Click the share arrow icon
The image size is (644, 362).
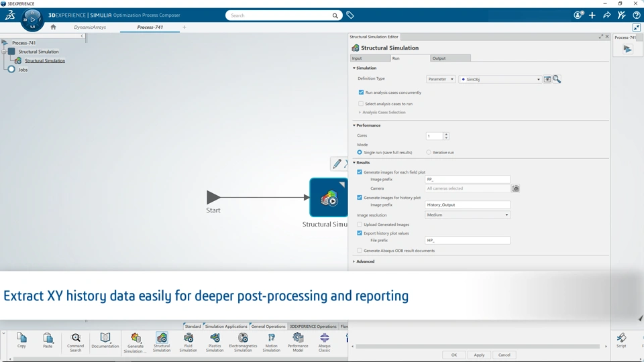pyautogui.click(x=606, y=15)
